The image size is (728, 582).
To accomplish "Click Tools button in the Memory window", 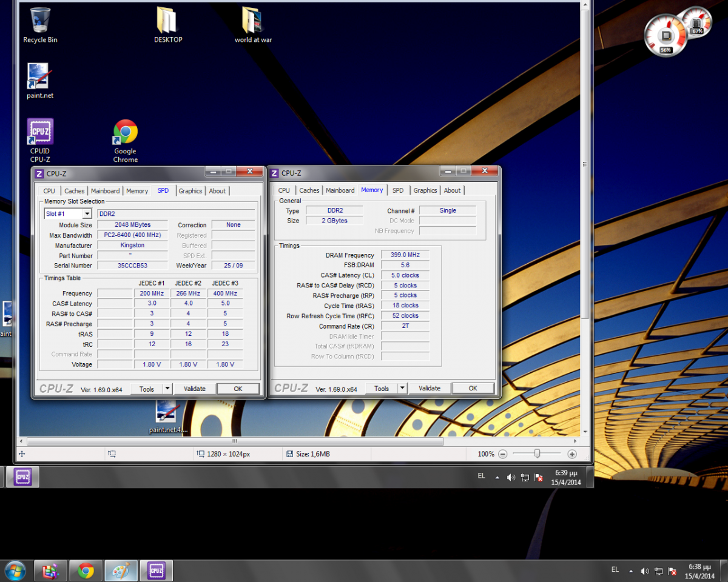I will pos(382,388).
